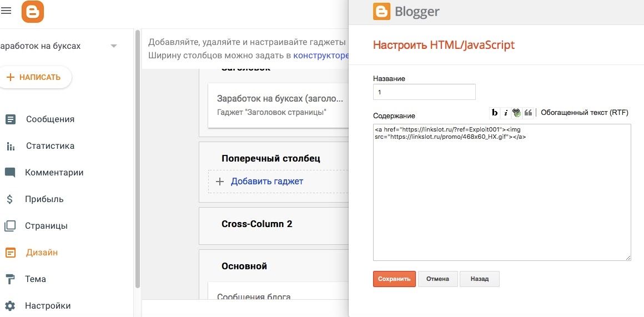
Task: Toggle bold formatting in editor toolbar
Action: [495, 113]
